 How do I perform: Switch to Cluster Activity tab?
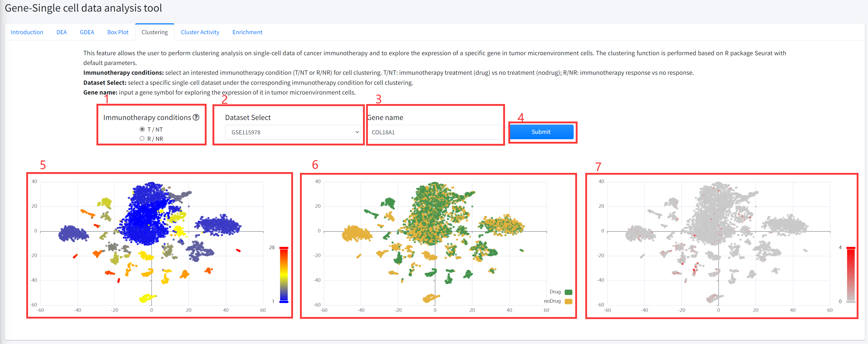click(200, 32)
